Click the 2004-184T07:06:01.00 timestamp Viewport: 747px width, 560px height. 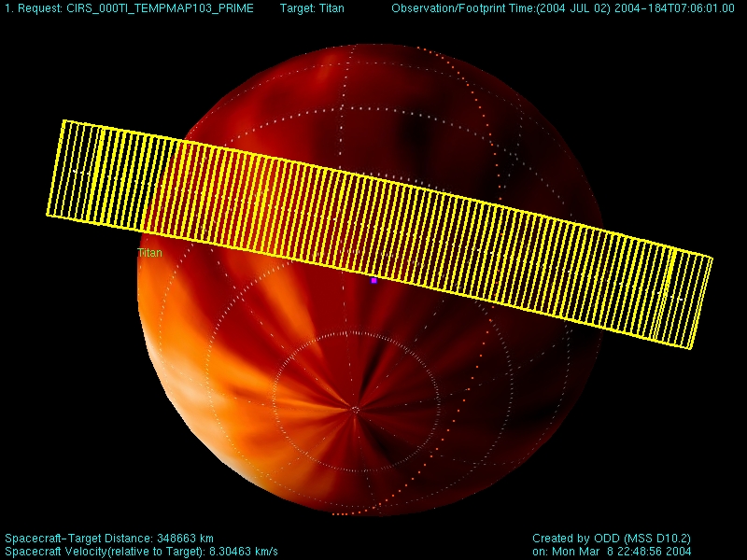[x=674, y=8]
